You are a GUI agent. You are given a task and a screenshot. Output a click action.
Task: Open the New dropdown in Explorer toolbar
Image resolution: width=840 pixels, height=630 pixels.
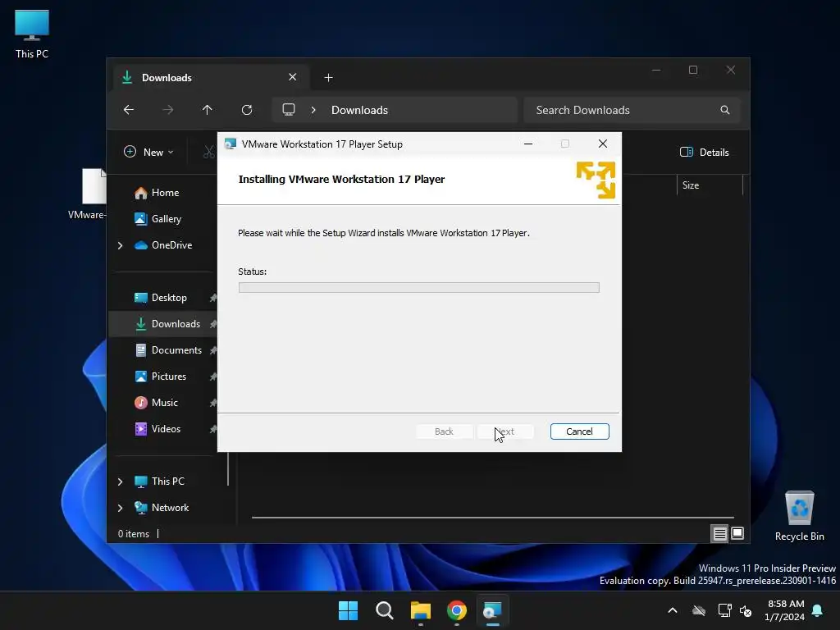click(149, 152)
